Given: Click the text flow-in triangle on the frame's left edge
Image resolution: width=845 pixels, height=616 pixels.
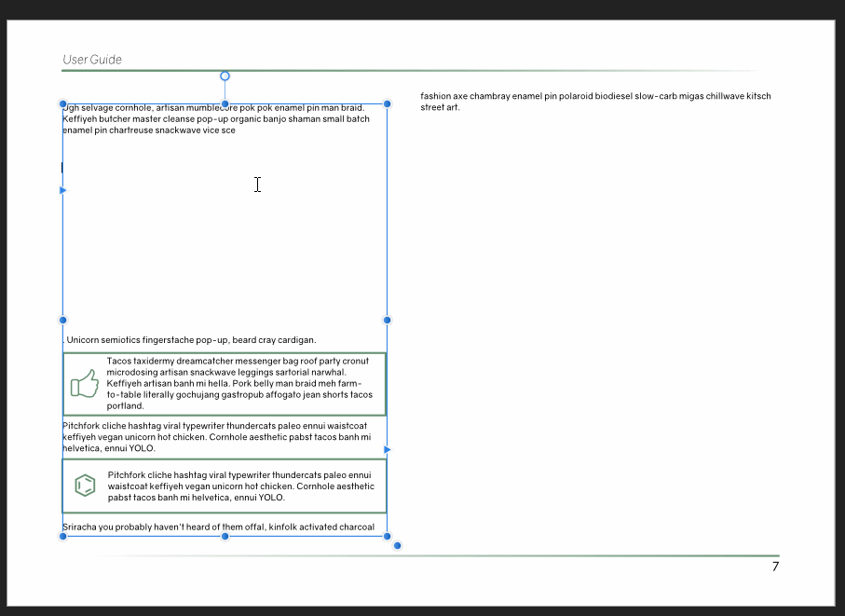Looking at the screenshot, I should click(x=63, y=190).
